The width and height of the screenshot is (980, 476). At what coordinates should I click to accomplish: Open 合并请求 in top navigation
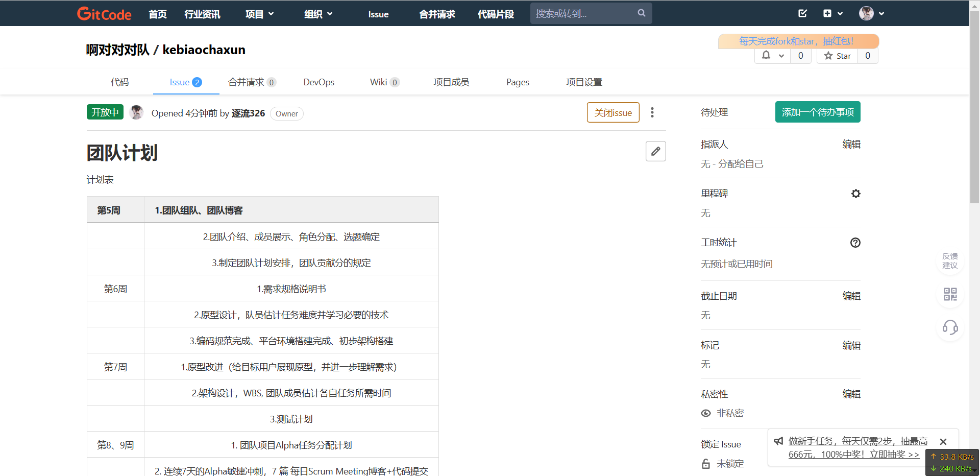(x=437, y=14)
